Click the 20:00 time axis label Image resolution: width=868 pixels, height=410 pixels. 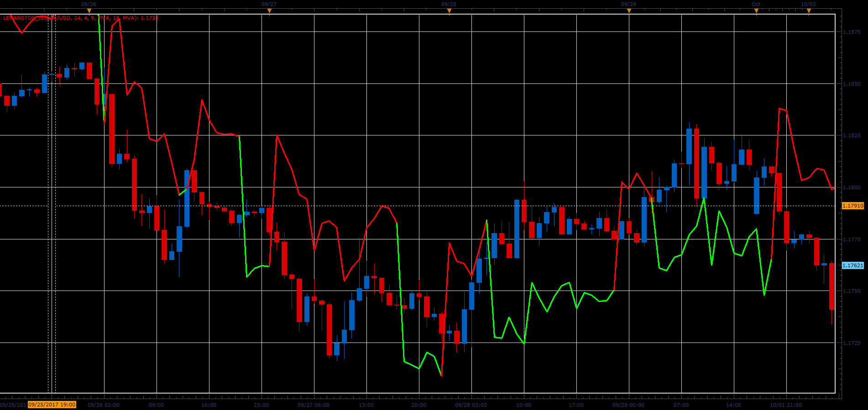click(x=418, y=405)
